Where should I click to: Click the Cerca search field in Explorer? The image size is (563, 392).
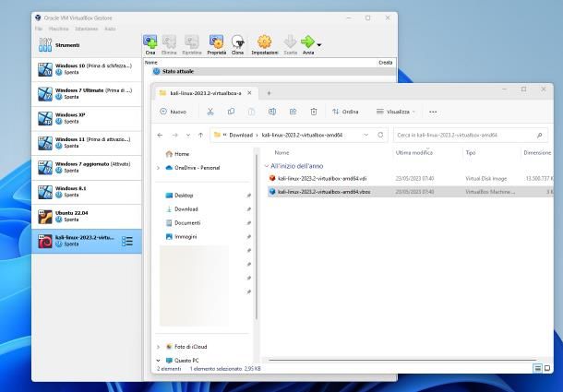tap(471, 135)
